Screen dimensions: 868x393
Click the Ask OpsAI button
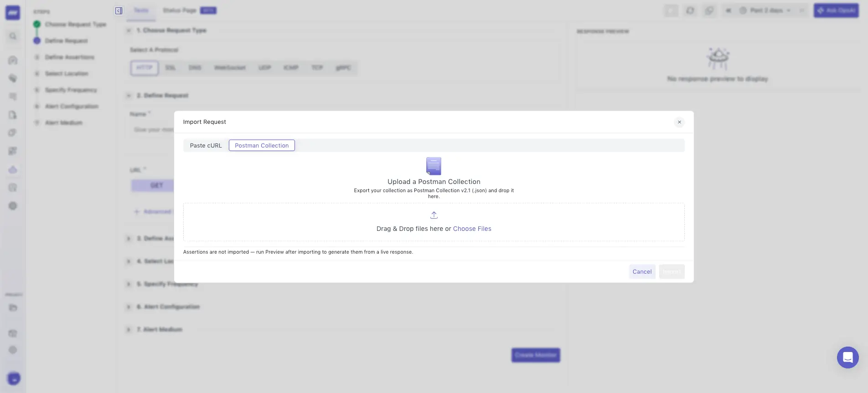[x=836, y=10]
